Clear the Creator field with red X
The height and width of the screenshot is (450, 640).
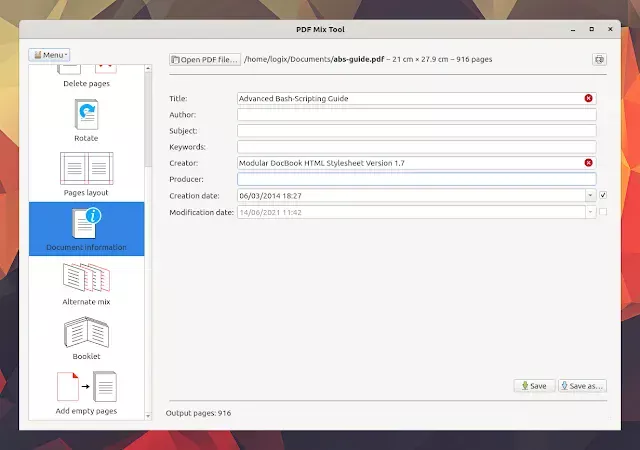pos(588,163)
